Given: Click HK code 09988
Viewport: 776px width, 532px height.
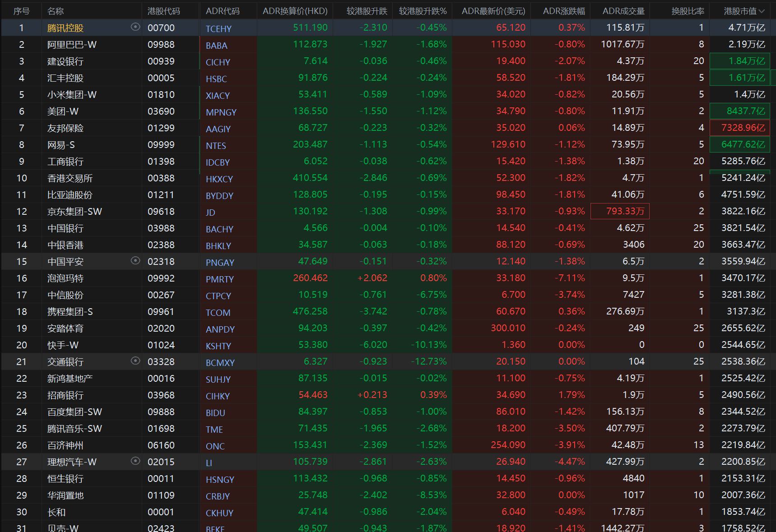Looking at the screenshot, I should (x=161, y=45).
